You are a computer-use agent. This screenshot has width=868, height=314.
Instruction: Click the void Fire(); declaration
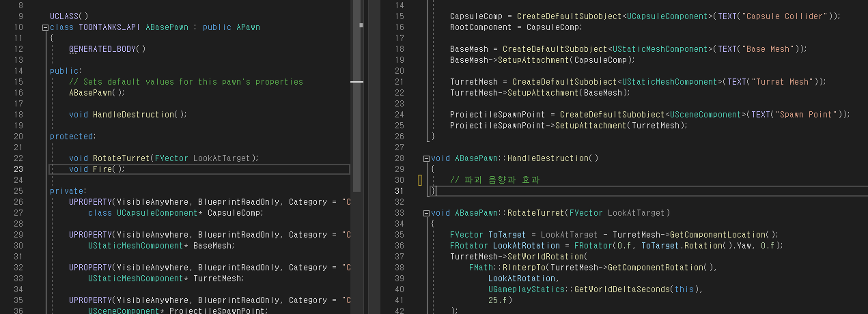(97, 169)
